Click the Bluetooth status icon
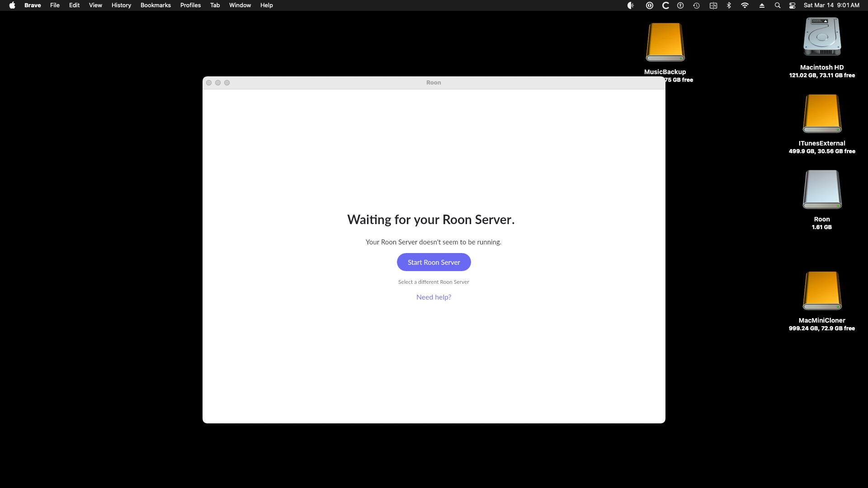Image resolution: width=868 pixels, height=488 pixels. point(729,5)
